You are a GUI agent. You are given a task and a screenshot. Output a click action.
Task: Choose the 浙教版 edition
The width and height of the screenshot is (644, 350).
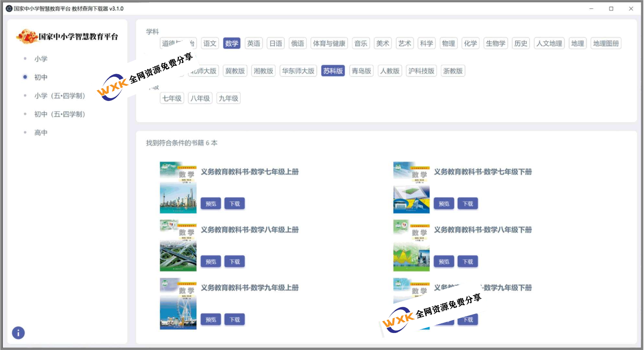click(453, 71)
